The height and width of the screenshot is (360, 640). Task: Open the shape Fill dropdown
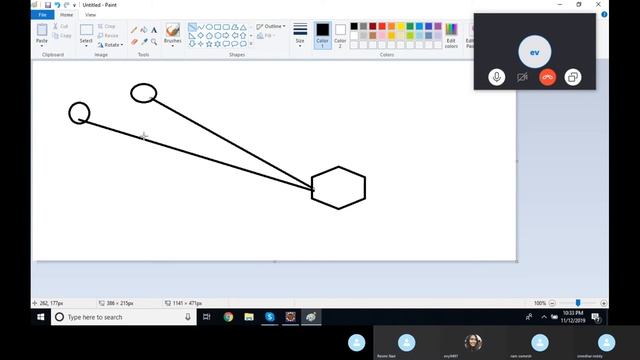pos(266,36)
